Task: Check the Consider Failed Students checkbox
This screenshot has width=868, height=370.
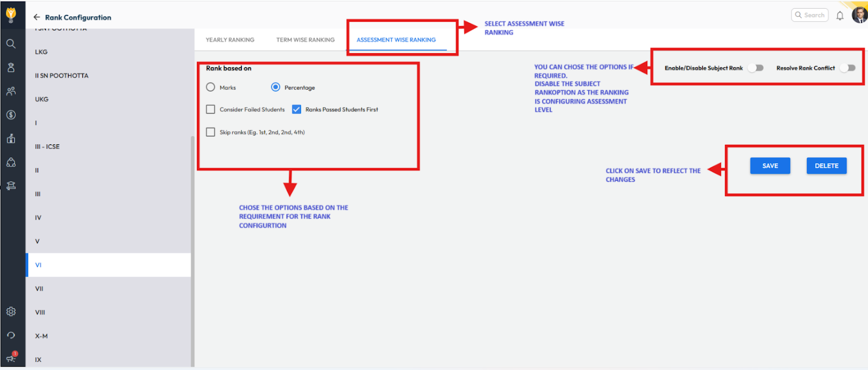Action: click(210, 110)
